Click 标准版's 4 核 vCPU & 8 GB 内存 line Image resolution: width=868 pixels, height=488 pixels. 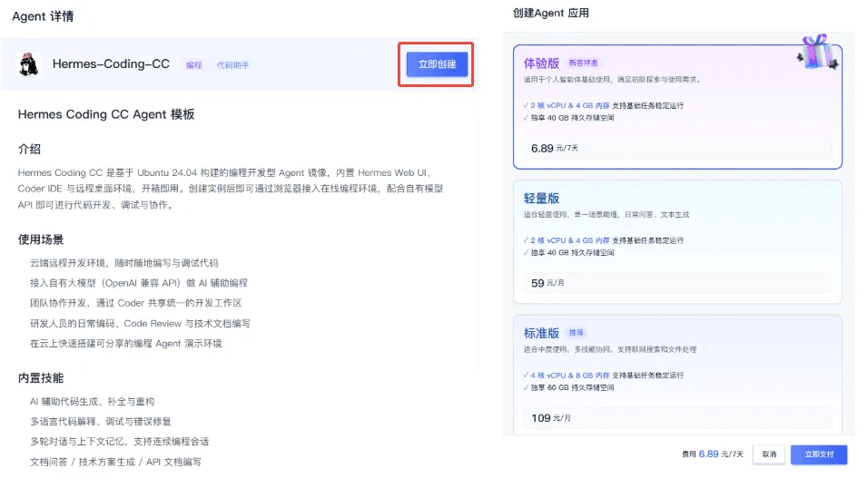tap(604, 376)
